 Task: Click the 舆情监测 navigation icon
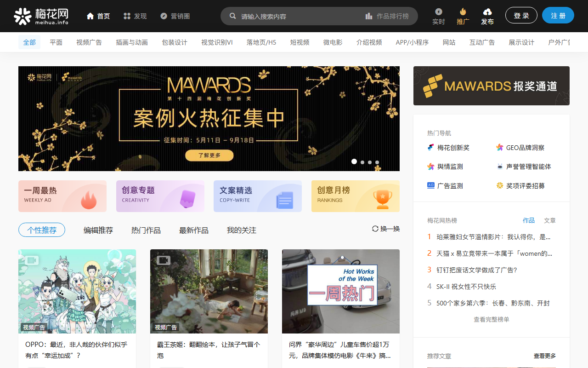(430, 167)
